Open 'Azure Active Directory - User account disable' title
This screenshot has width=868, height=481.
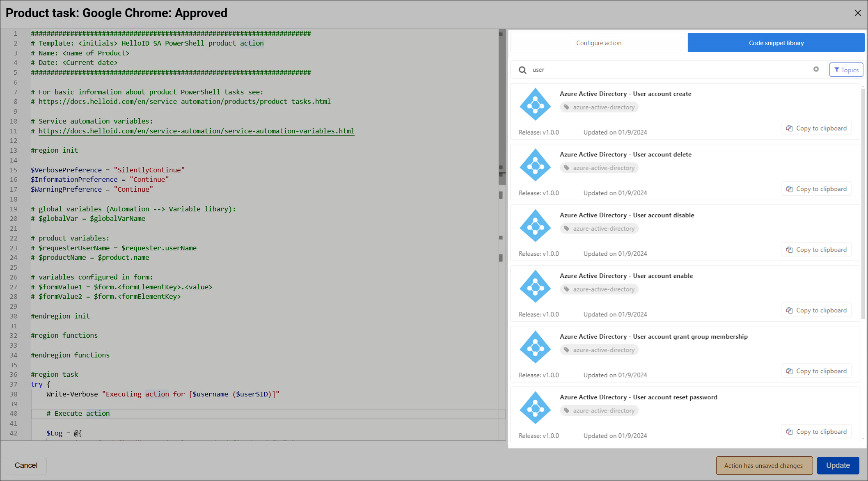pyautogui.click(x=627, y=215)
